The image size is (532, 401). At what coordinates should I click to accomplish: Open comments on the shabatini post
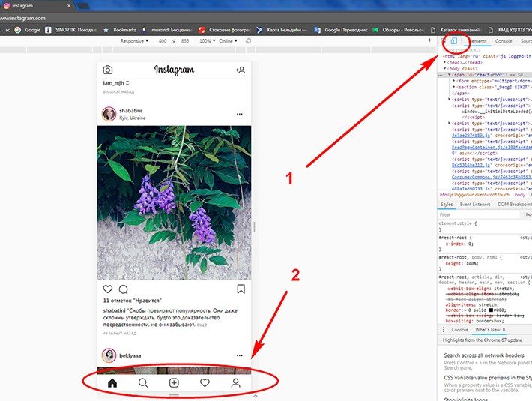[x=123, y=289]
